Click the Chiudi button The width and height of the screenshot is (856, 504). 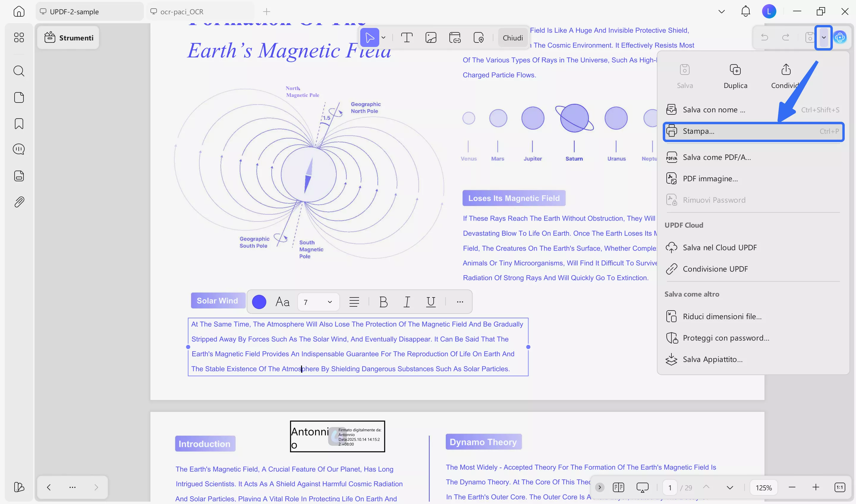(512, 38)
